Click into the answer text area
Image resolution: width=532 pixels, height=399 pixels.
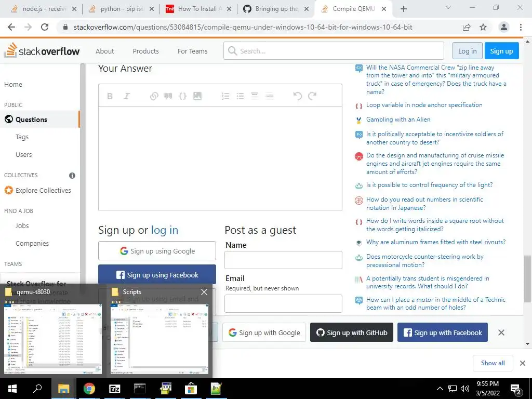(220, 158)
